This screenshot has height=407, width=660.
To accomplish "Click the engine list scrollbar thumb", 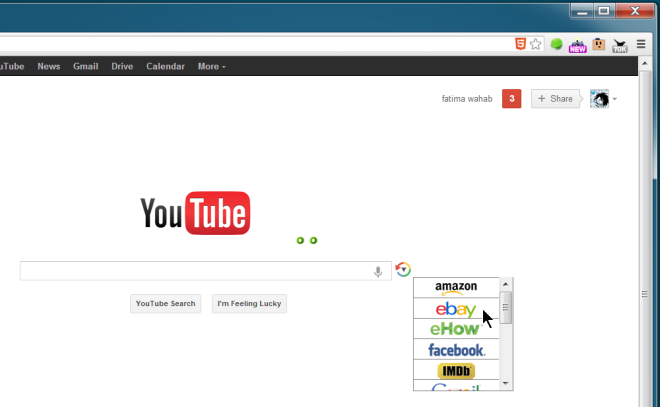I will coord(506,308).
